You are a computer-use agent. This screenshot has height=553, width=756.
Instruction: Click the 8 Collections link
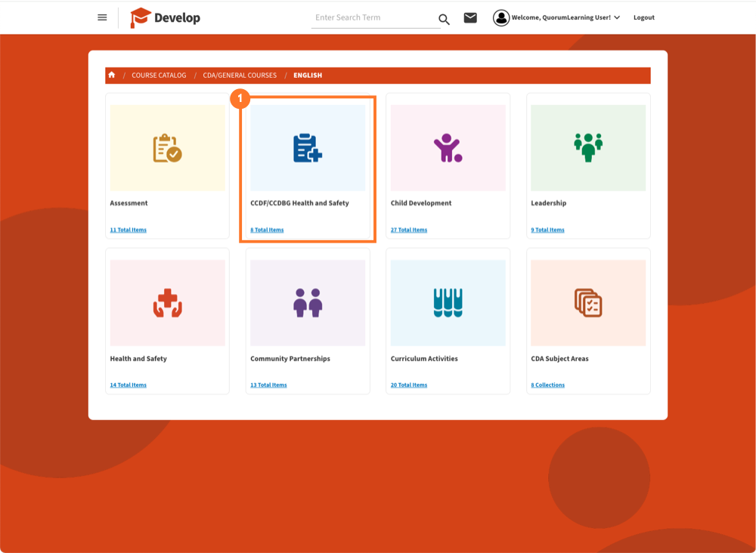click(547, 385)
